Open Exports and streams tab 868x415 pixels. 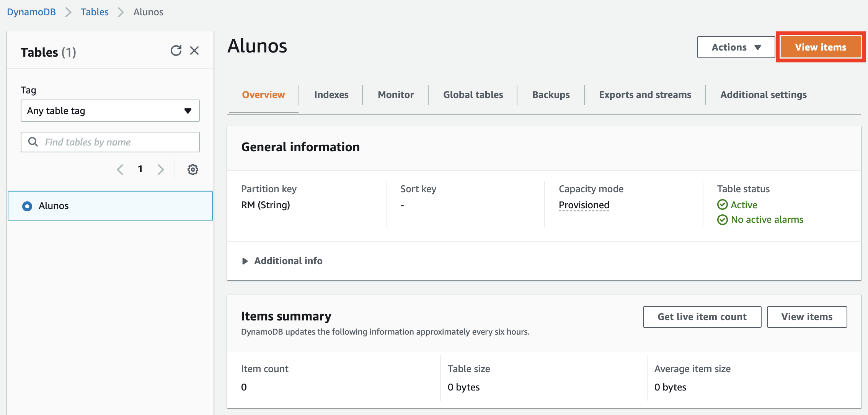(645, 95)
